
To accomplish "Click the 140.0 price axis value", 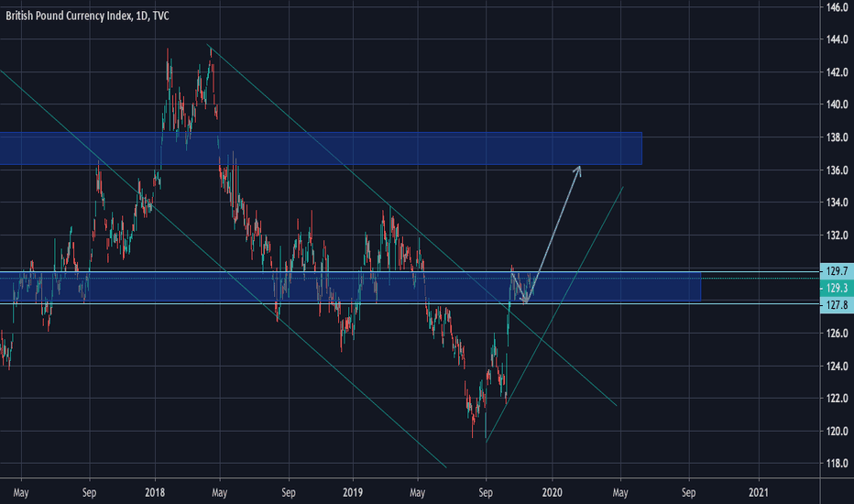I will click(x=838, y=104).
